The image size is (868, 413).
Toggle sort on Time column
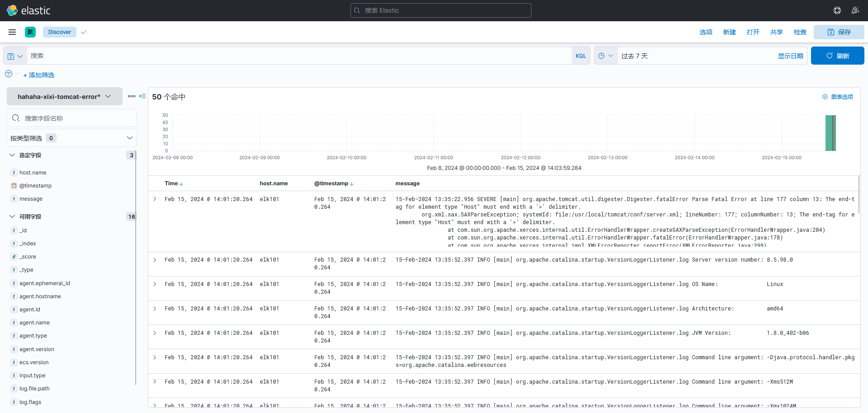coord(181,184)
